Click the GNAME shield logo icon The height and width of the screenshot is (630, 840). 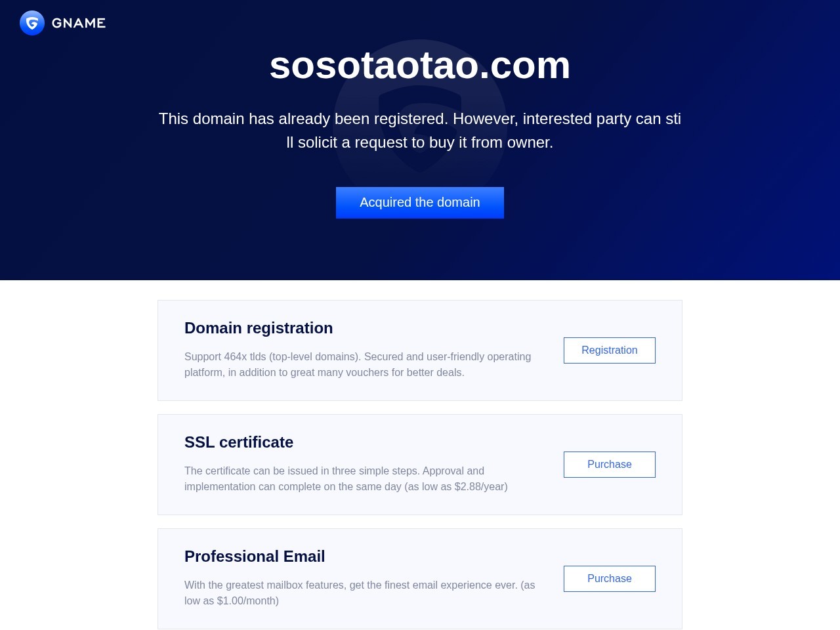click(x=32, y=23)
